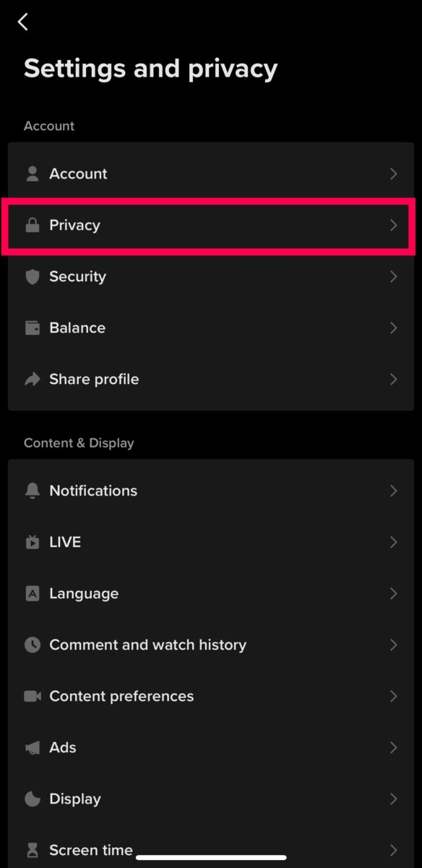Viewport: 422px width, 868px height.
Task: Click the Share profile arrow icon
Action: [x=32, y=379]
